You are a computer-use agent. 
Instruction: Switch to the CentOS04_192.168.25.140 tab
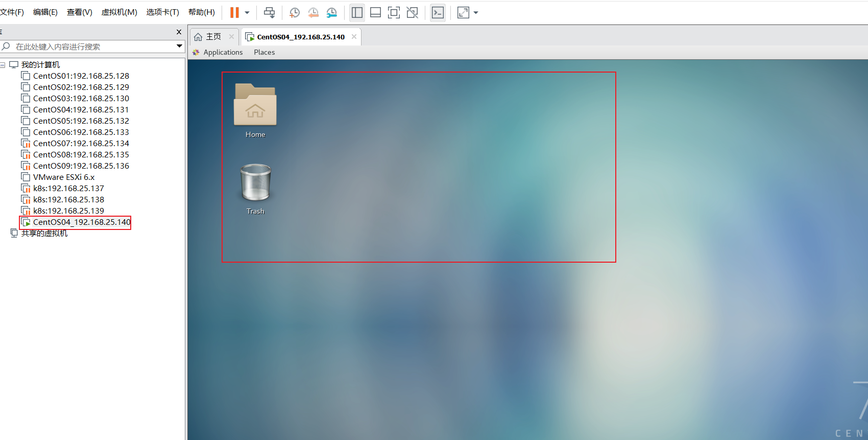click(x=301, y=37)
